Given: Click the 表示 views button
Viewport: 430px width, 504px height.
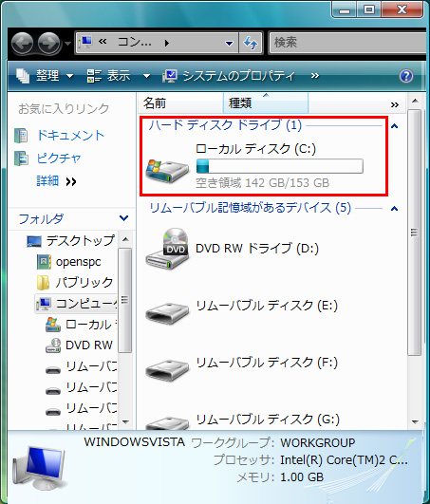Looking at the screenshot, I should [108, 76].
